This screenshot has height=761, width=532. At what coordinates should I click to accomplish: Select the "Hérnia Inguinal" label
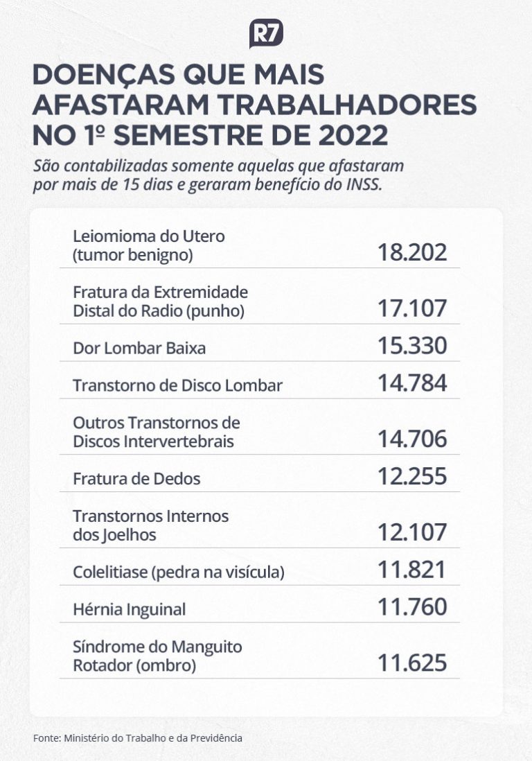point(130,610)
